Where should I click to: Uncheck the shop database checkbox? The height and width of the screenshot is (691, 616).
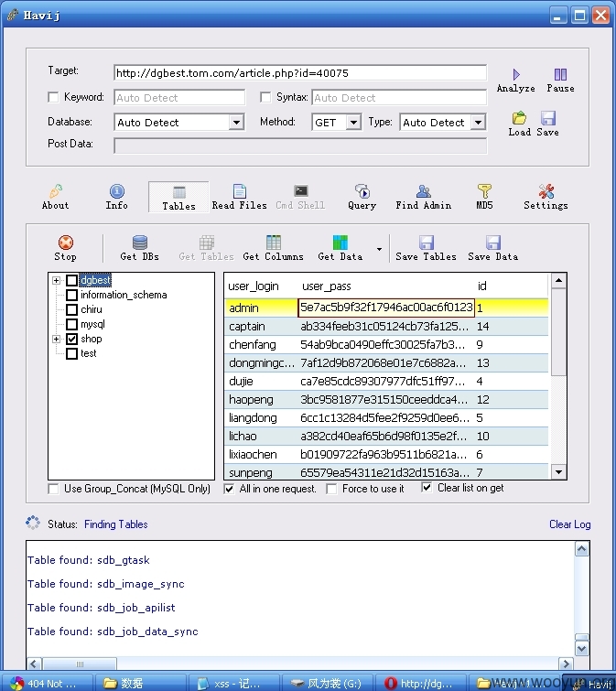(x=71, y=339)
